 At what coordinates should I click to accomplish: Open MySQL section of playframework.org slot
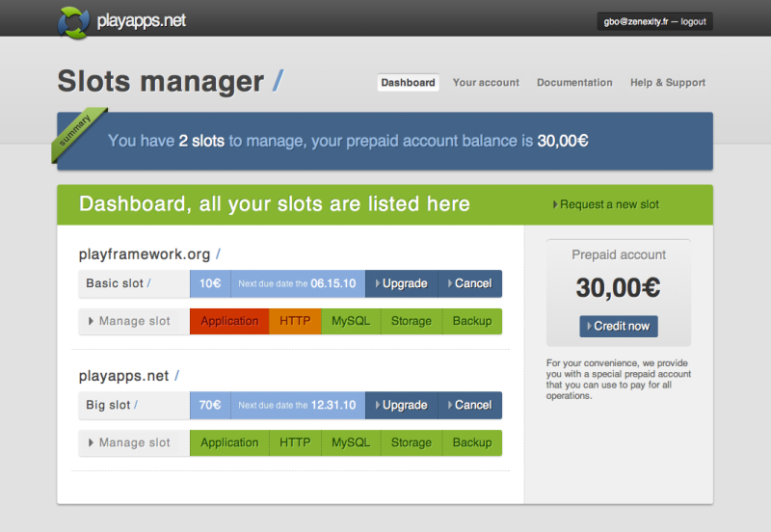[x=351, y=321]
